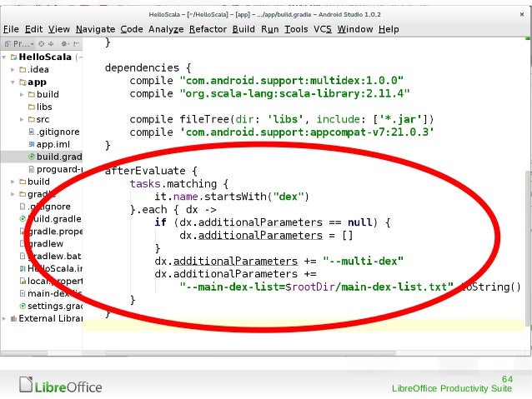
Task: Click the local.properties file icon
Action: point(23,281)
